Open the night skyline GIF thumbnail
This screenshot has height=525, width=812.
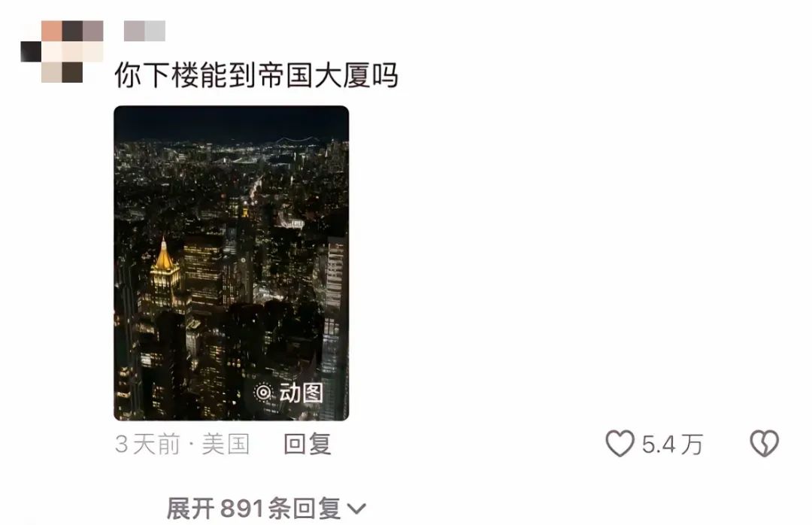(x=232, y=263)
